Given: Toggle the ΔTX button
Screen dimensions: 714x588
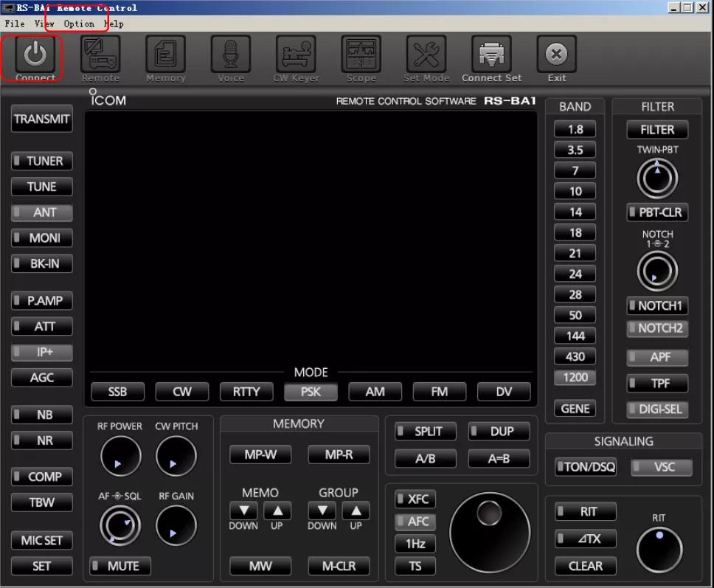Looking at the screenshot, I should coord(586,539).
